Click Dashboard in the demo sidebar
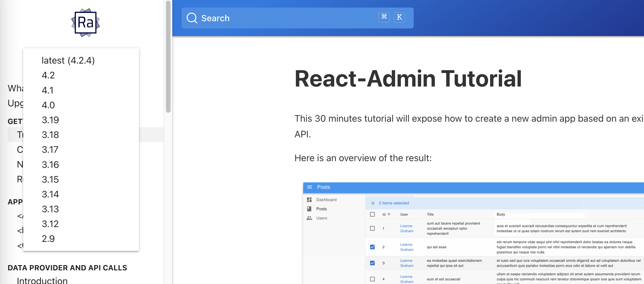This screenshot has height=284, width=644. tap(326, 200)
